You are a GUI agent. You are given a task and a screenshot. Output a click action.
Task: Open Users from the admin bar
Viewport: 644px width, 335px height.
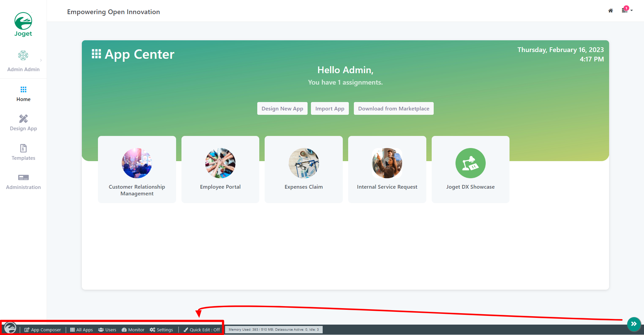coord(107,330)
